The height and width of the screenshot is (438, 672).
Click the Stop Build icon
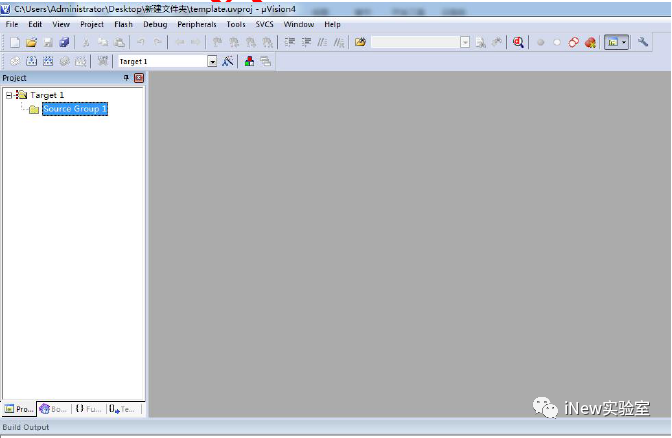81,61
